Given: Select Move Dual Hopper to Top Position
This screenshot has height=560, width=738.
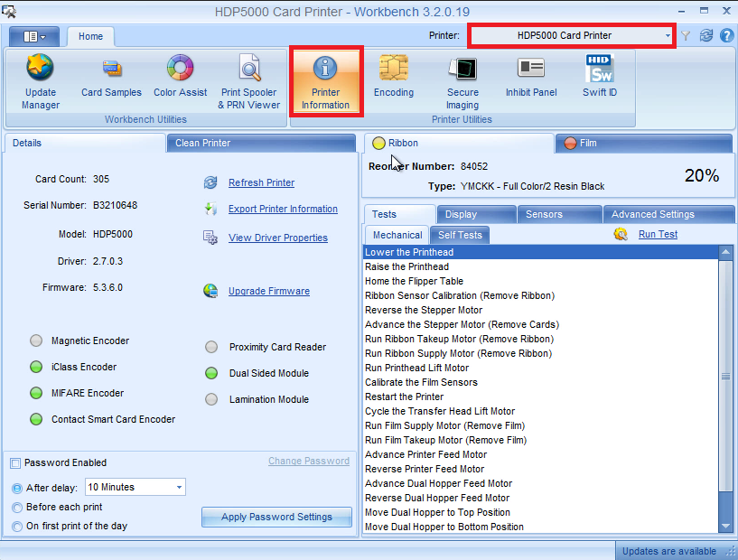Looking at the screenshot, I should (541, 512).
